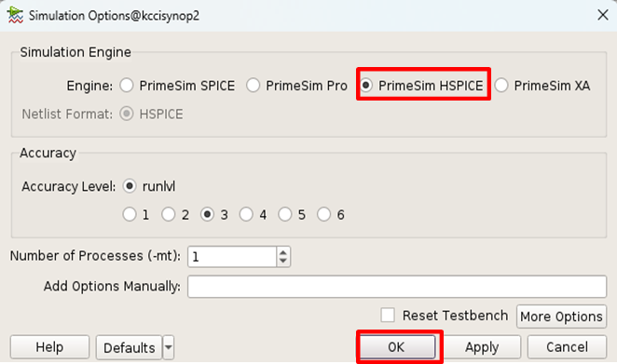Image resolution: width=617 pixels, height=364 pixels.
Task: Click the Number of Processes input field
Action: [232, 257]
